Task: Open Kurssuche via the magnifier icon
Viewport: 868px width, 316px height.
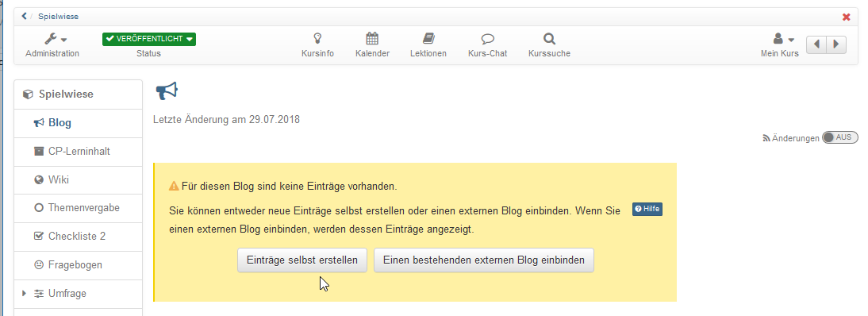Action: (549, 45)
